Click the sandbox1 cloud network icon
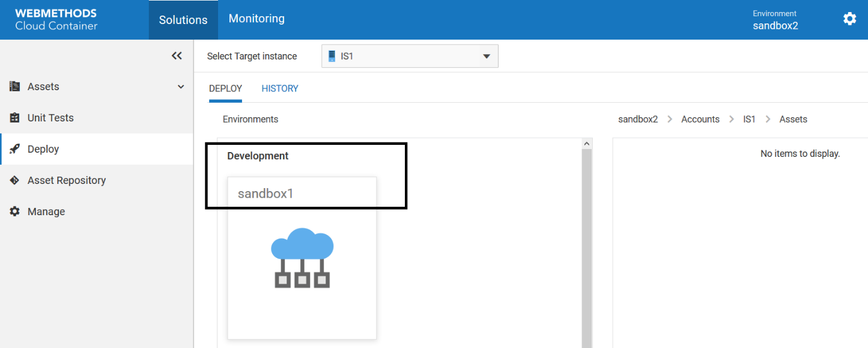868x348 pixels. 302,258
